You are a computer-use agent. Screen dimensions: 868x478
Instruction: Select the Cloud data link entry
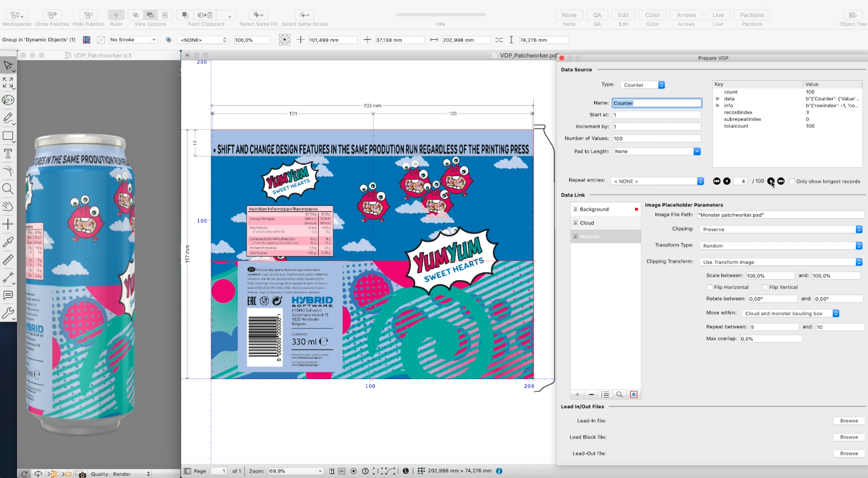point(587,223)
